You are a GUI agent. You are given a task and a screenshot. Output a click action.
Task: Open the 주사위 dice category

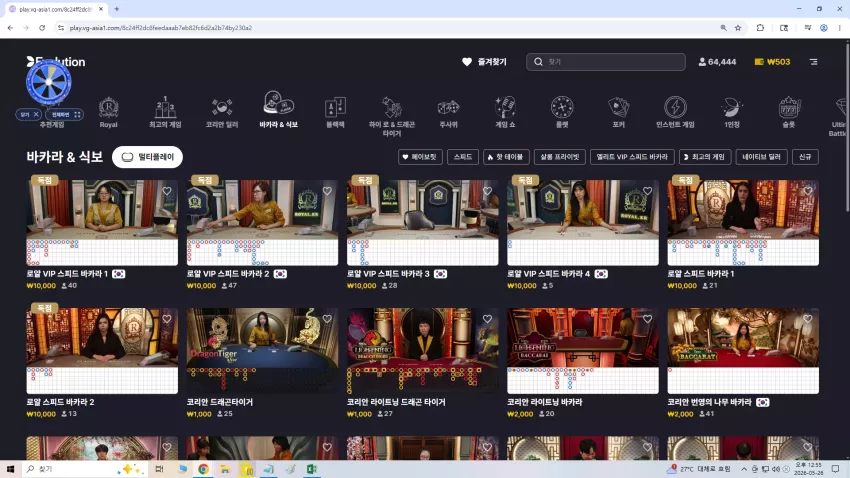(x=448, y=112)
